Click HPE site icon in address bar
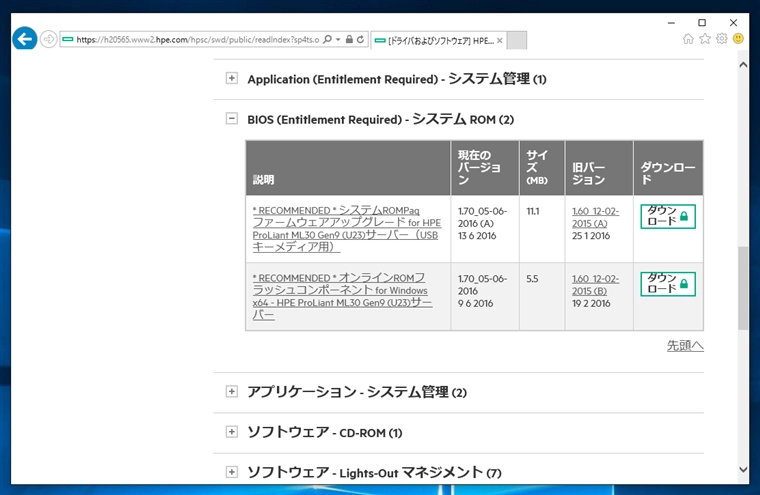The image size is (760, 495). 68,39
